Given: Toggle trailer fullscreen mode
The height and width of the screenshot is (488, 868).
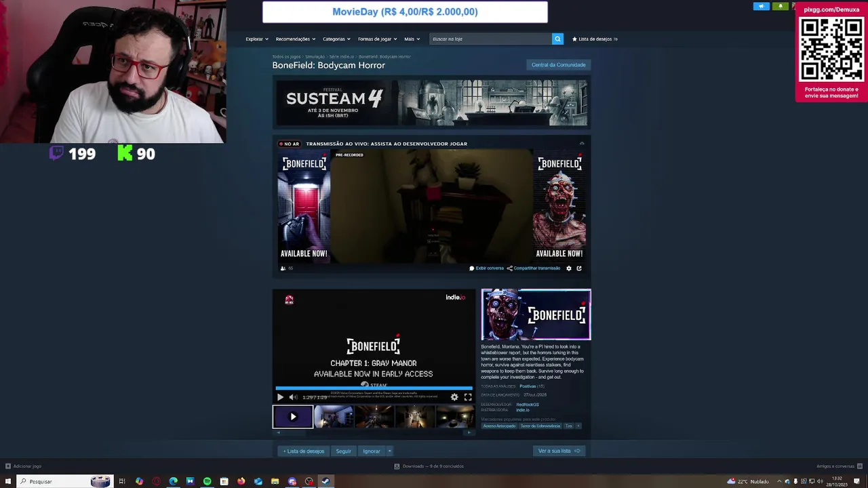Looking at the screenshot, I should tap(468, 397).
